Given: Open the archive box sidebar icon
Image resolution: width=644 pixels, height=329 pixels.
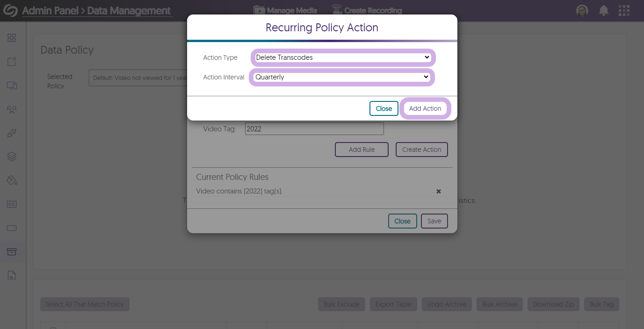Looking at the screenshot, I should click(12, 252).
